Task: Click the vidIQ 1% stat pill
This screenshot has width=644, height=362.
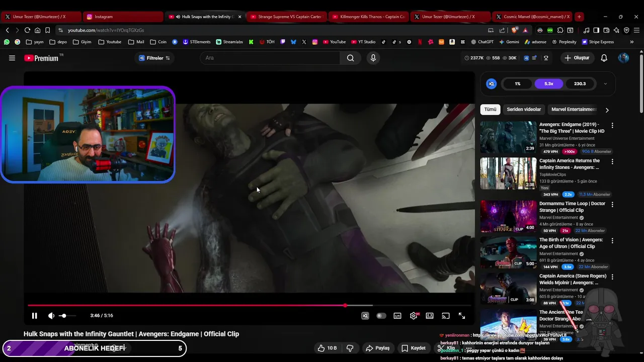Action: click(x=518, y=84)
